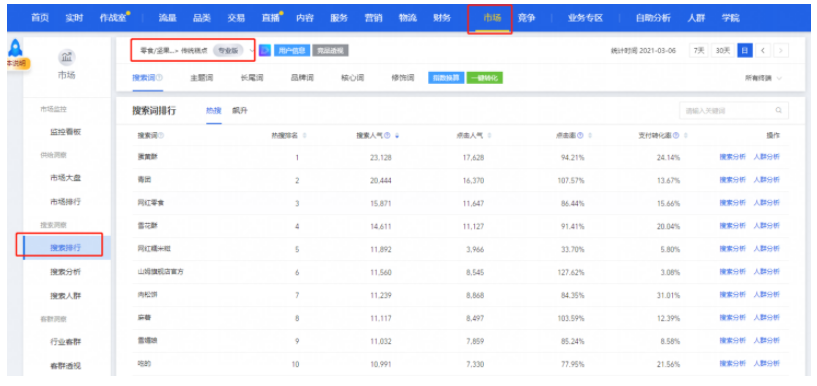Click the blue 用户信息 button
This screenshot has height=386, width=817.
pos(292,51)
